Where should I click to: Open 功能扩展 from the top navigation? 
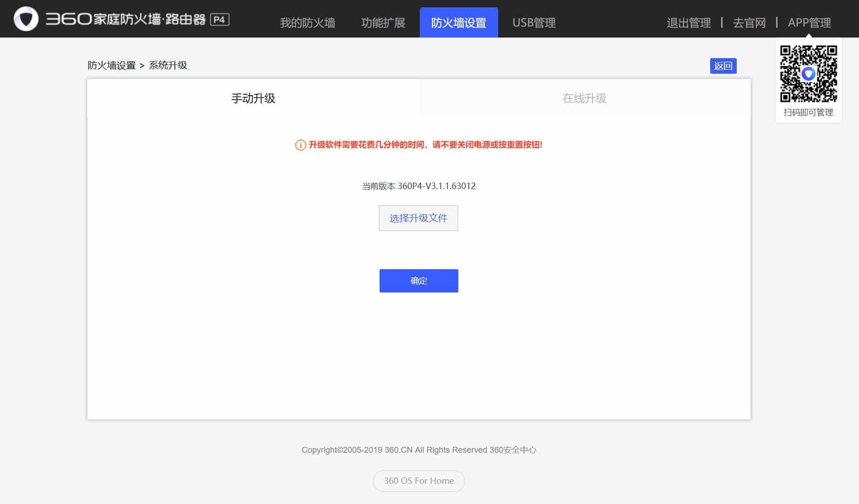[x=383, y=22]
